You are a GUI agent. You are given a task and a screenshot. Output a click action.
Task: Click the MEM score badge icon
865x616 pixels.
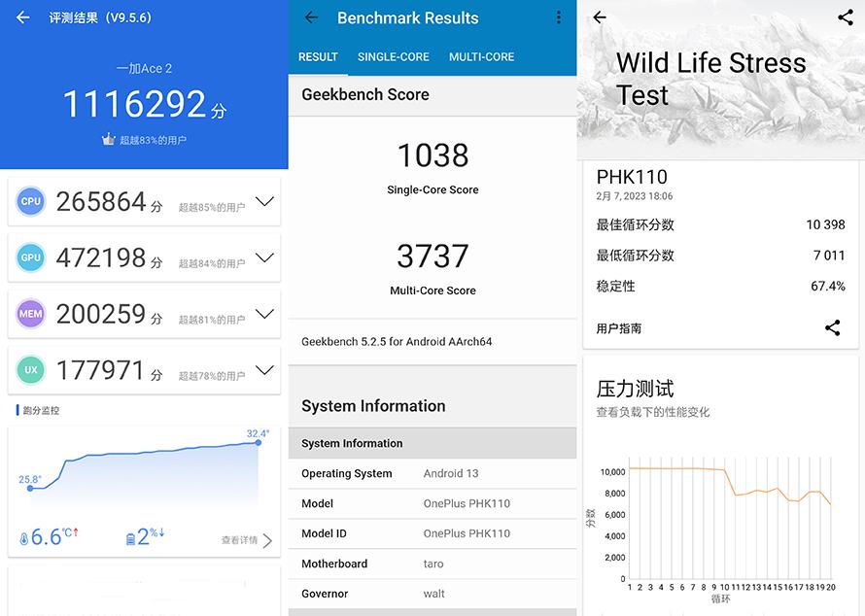pyautogui.click(x=30, y=314)
